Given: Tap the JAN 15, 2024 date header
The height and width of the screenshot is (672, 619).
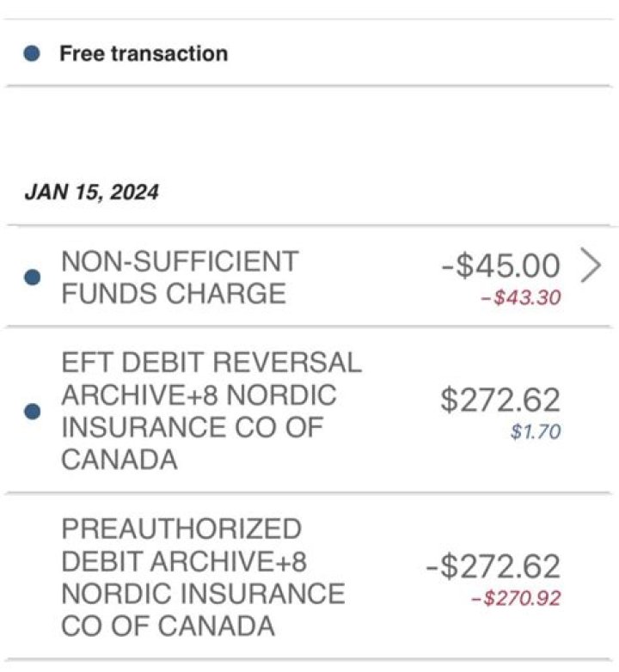Looking at the screenshot, I should point(91,191).
